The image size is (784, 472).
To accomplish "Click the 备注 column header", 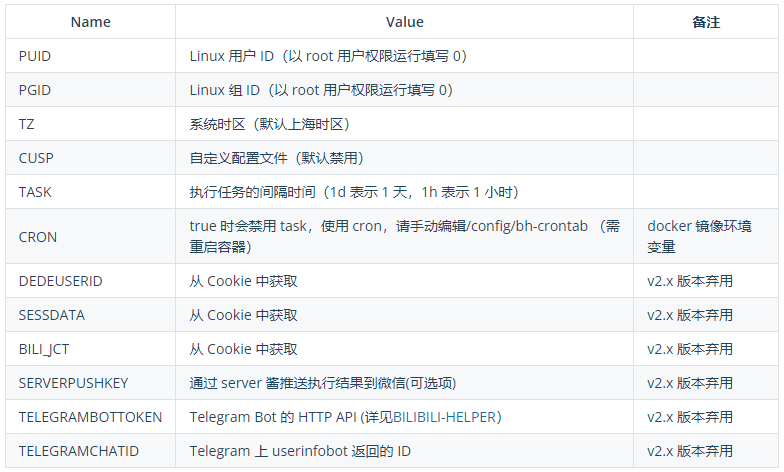I will (706, 22).
